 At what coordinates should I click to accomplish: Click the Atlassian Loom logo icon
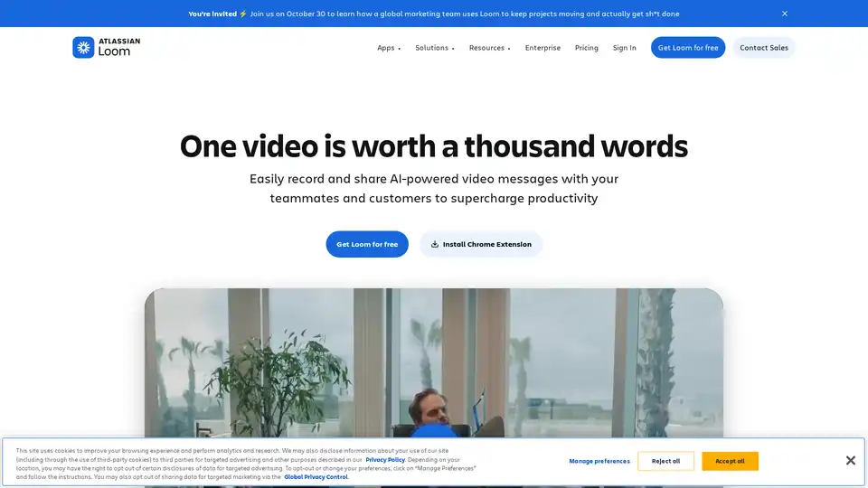pos(83,48)
